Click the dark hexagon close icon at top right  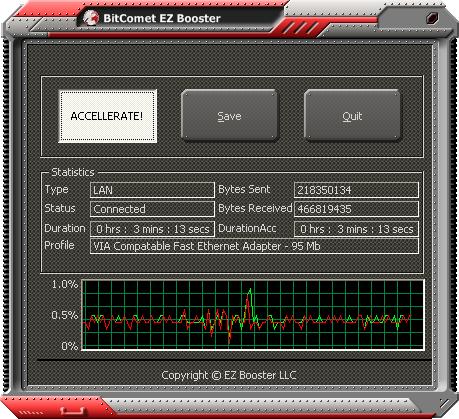[x=432, y=18]
